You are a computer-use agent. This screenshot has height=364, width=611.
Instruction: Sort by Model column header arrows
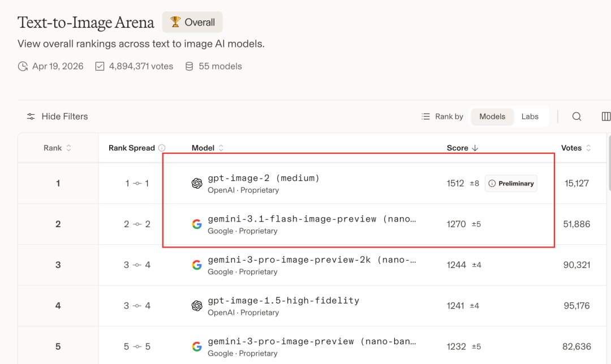pyautogui.click(x=221, y=148)
